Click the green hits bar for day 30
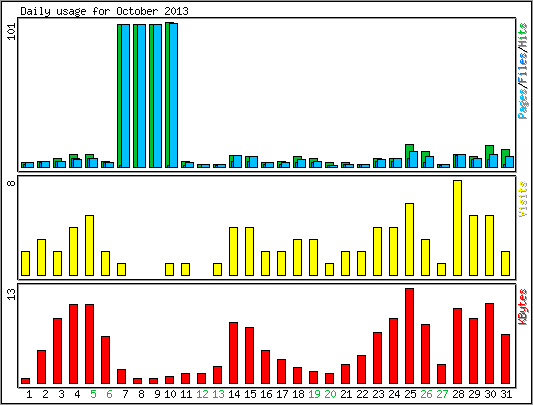 (488, 150)
